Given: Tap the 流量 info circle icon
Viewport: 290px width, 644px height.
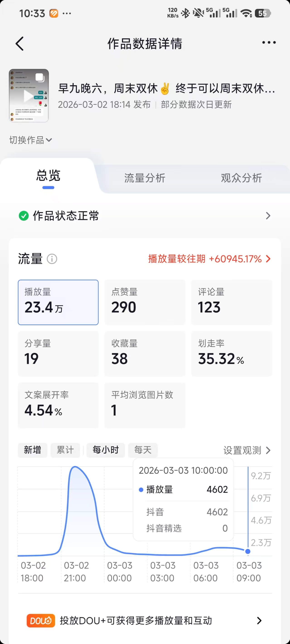Looking at the screenshot, I should pyautogui.click(x=52, y=259).
